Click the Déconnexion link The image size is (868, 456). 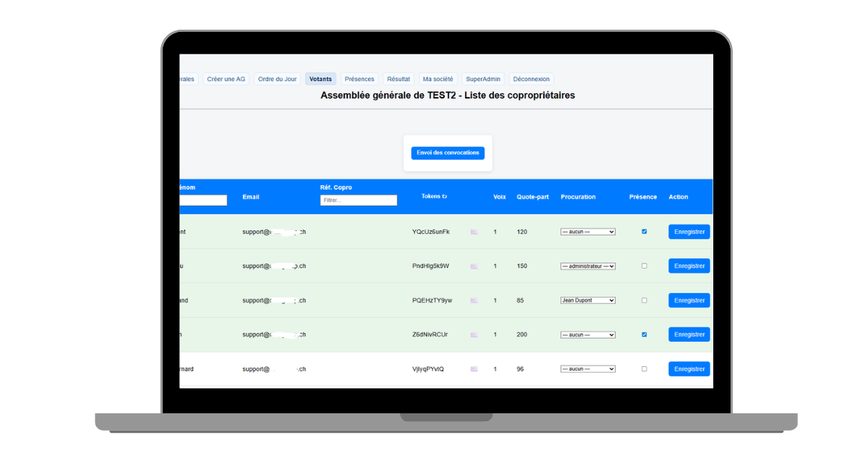(x=532, y=79)
